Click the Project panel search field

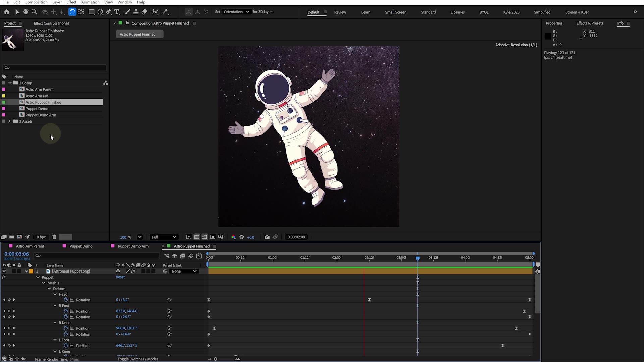coord(55,68)
